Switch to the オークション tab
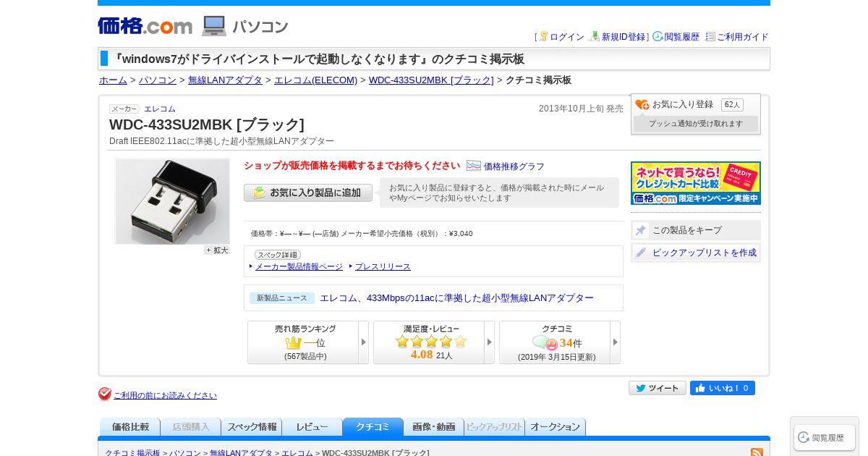The width and height of the screenshot is (868, 456). [x=556, y=427]
